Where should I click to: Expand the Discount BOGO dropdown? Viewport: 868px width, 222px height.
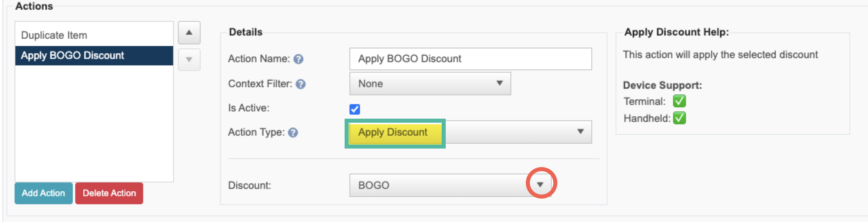(540, 184)
